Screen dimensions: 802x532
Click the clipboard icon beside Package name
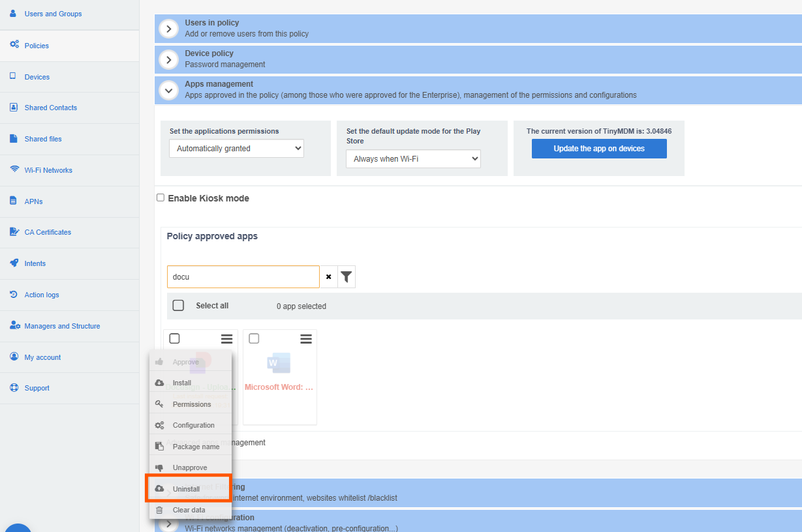point(159,447)
